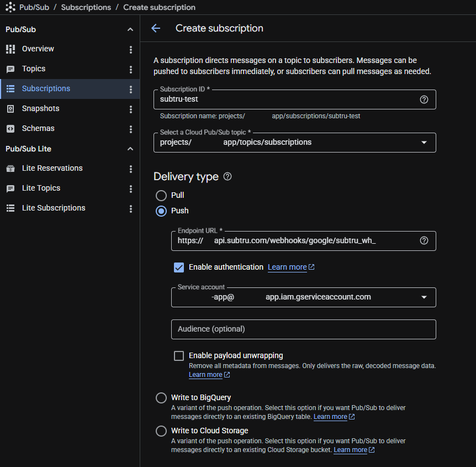Viewport: 476px width, 467px height.
Task: Open the Service account dropdown
Action: tap(304, 297)
